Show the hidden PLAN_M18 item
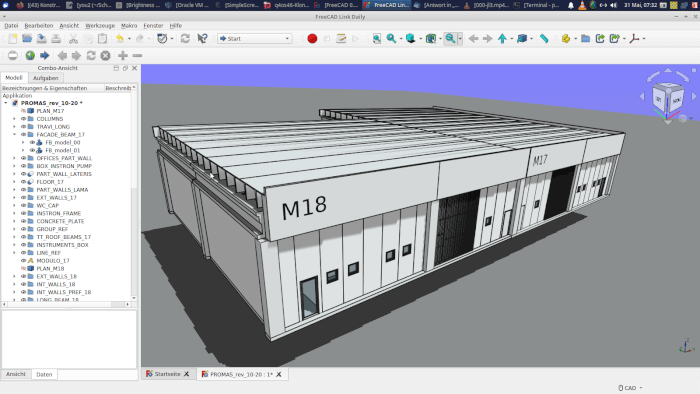Screen dimensions: 700x394 [23, 269]
